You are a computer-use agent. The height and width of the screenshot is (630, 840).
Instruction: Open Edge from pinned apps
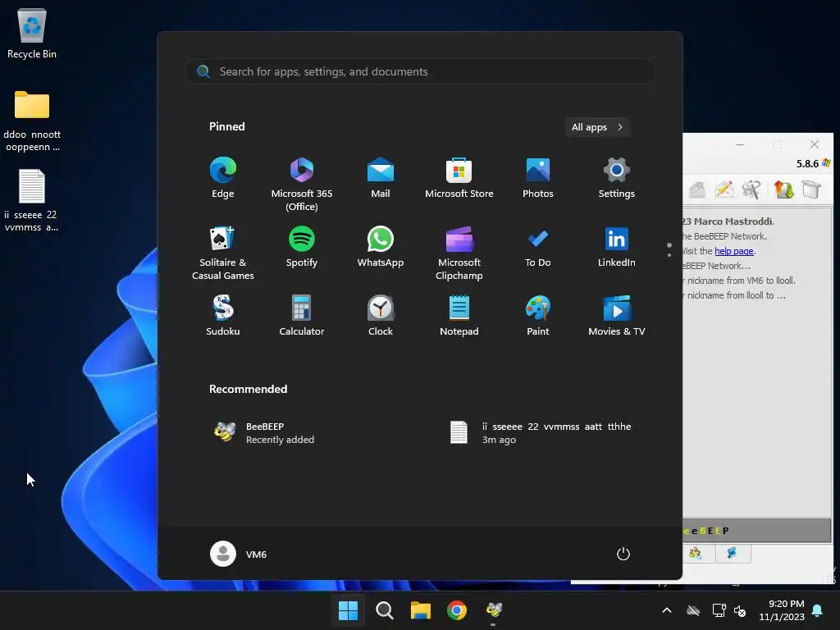click(x=223, y=178)
